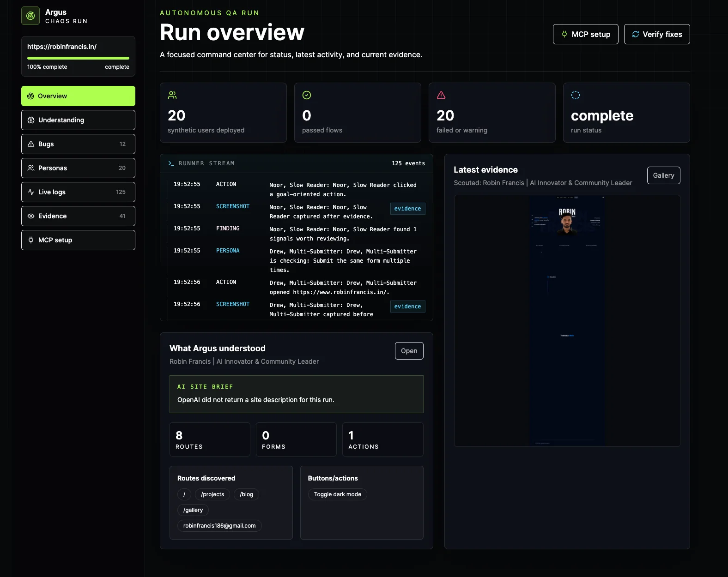
Task: Click the brain icon beside Understanding
Action: 31,120
